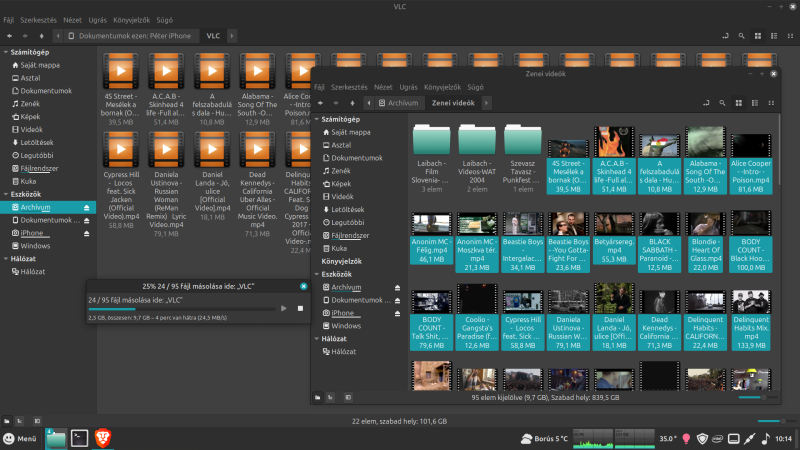
Task: Show tree view in Zenei videók status bar
Action: click(x=330, y=397)
